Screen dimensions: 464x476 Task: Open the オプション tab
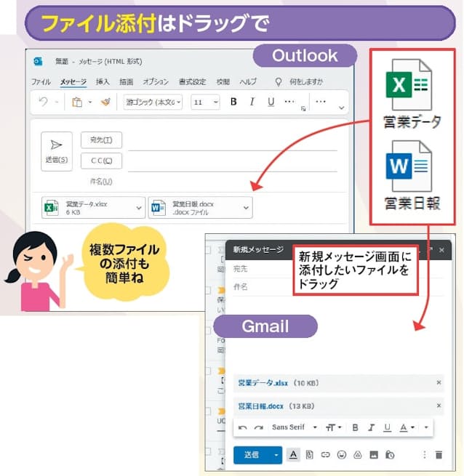pos(156,81)
